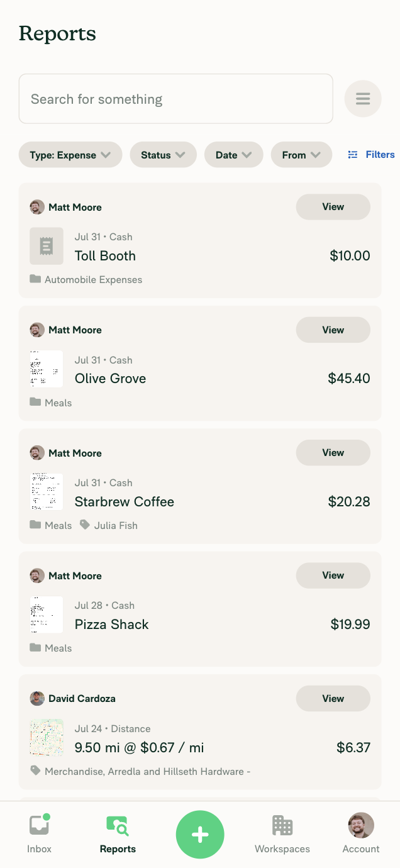The image size is (400, 868).
Task: Click David Cardoza's avatar
Action: [x=37, y=698]
